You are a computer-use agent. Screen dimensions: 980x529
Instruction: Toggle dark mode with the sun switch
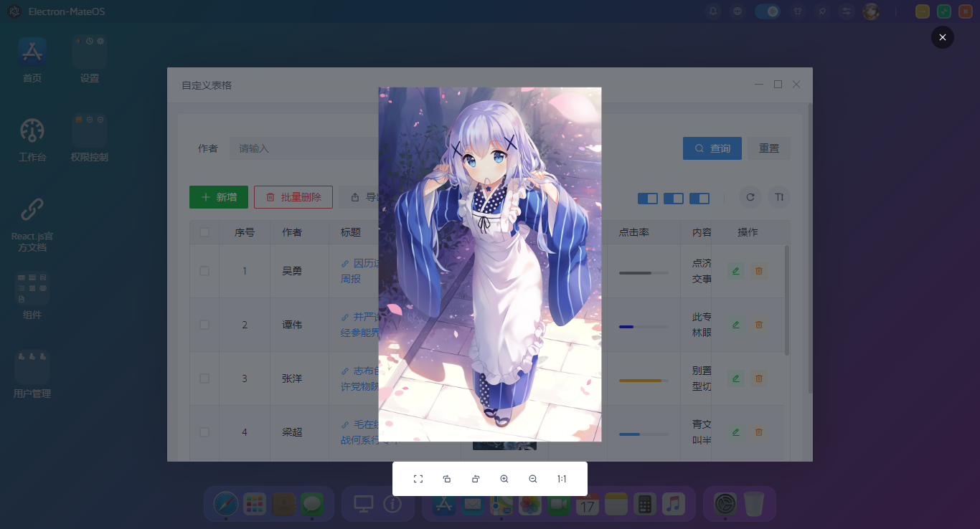click(768, 11)
